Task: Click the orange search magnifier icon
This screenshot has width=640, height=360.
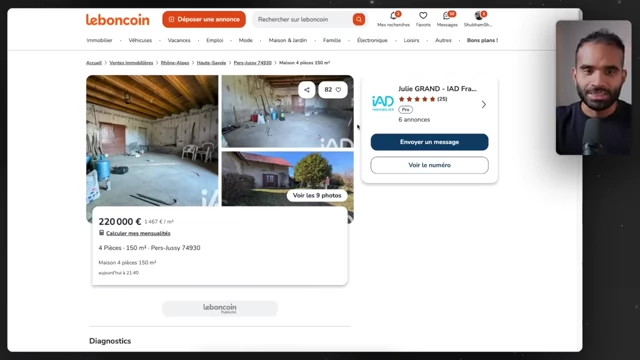Action: 359,19
